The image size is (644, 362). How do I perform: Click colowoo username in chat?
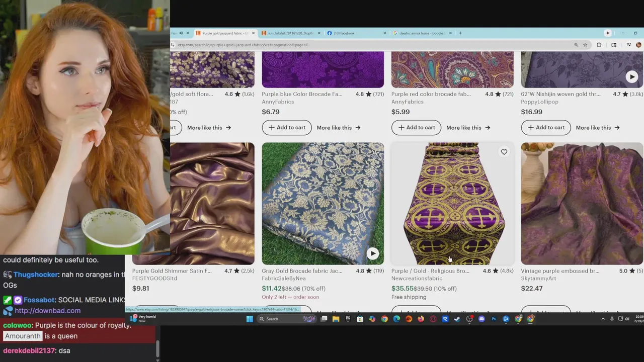(x=17, y=325)
